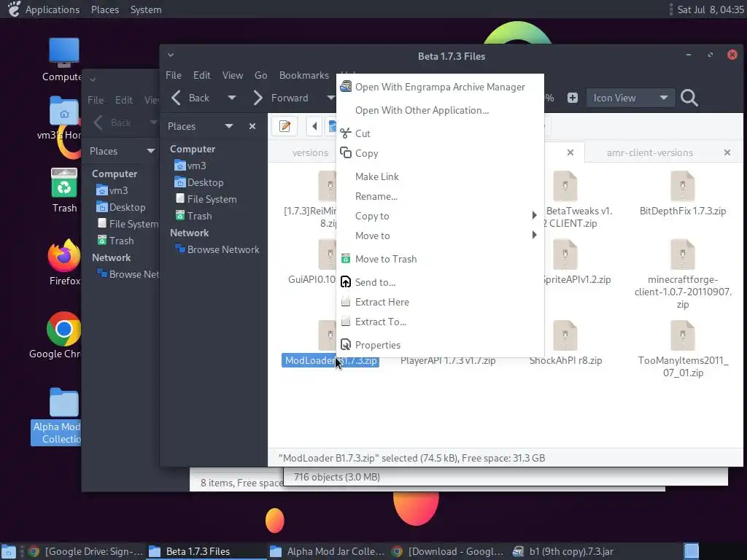Click Make Link menu entry
This screenshot has height=560, width=747.
pyautogui.click(x=440, y=176)
